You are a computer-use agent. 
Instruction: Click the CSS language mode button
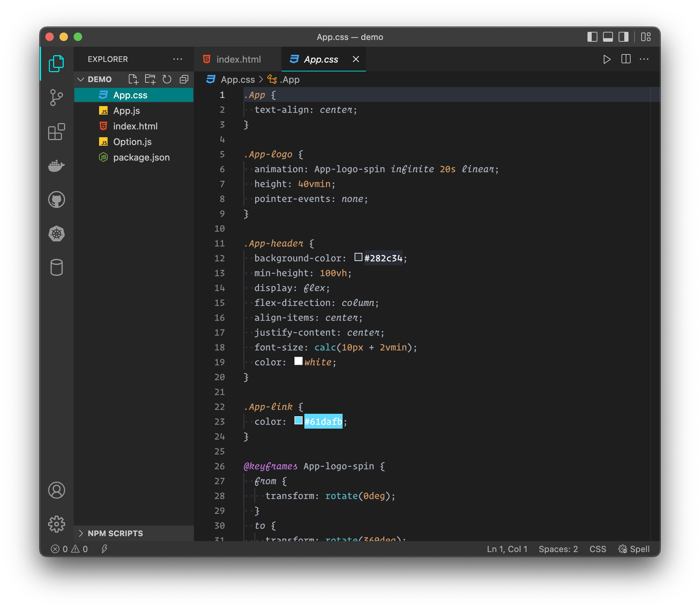(x=597, y=549)
